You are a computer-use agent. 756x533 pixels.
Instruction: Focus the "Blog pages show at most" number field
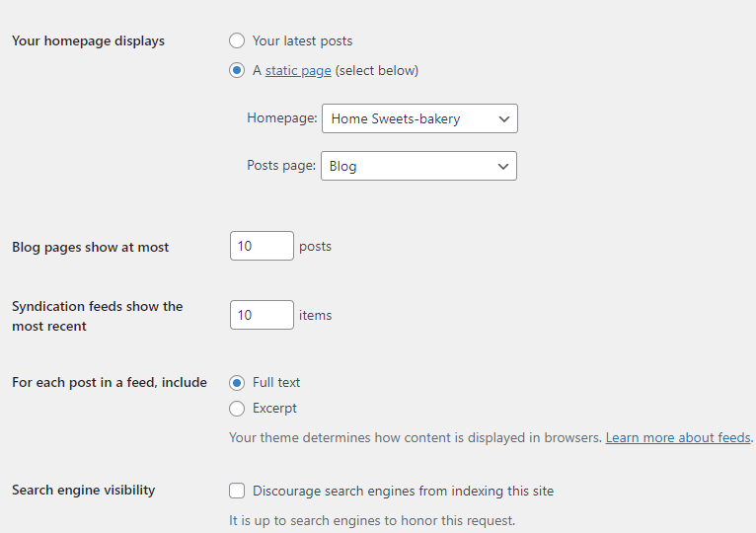[x=262, y=246]
